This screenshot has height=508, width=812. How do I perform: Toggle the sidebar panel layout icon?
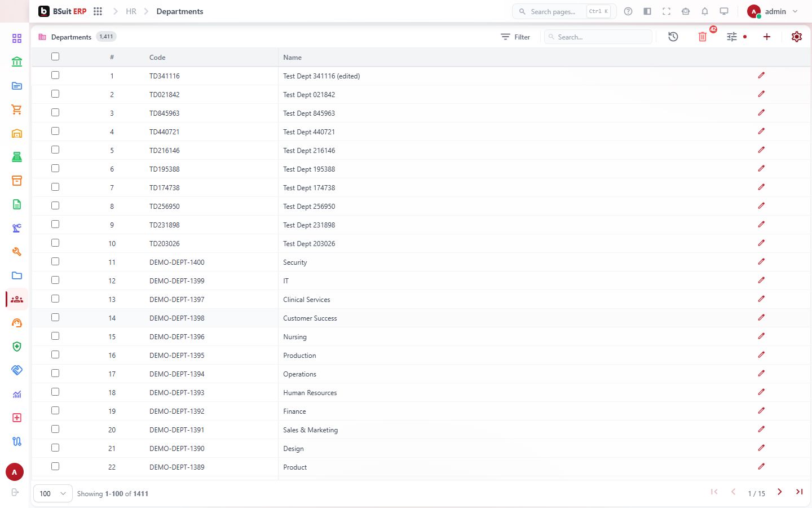tap(647, 11)
